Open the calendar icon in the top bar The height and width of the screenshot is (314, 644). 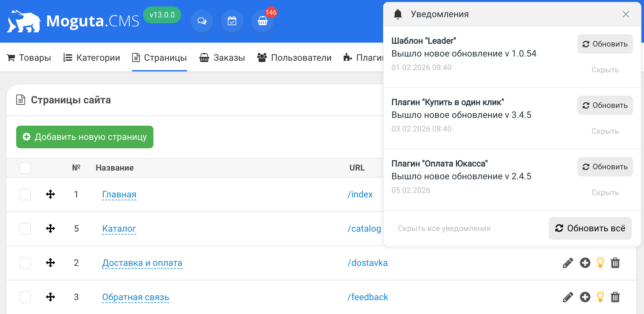coord(232,21)
